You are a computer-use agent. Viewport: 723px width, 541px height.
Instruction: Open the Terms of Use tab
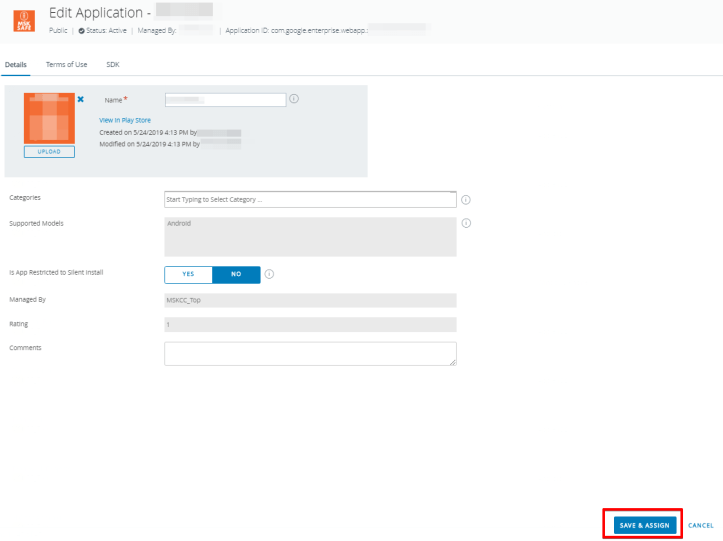click(66, 64)
